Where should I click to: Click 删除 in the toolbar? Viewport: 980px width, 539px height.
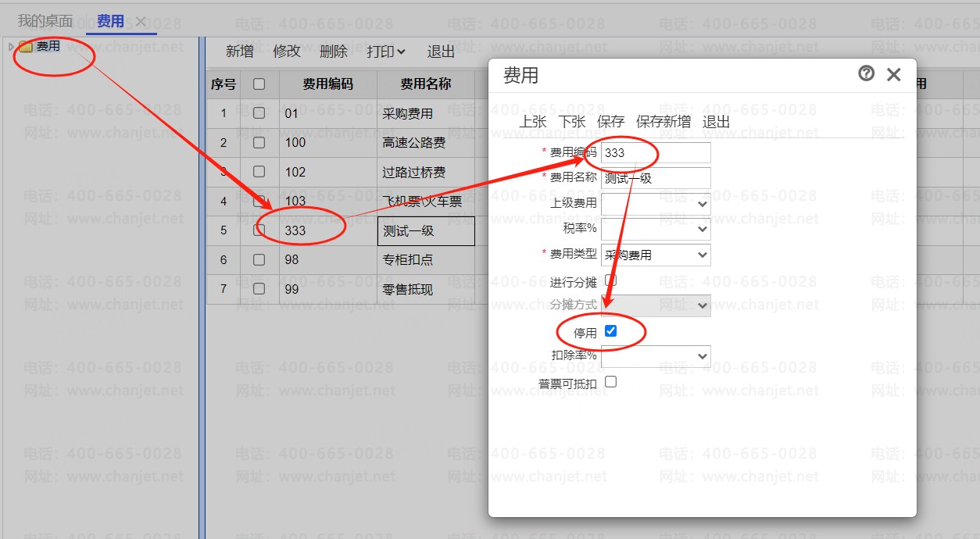(x=334, y=52)
